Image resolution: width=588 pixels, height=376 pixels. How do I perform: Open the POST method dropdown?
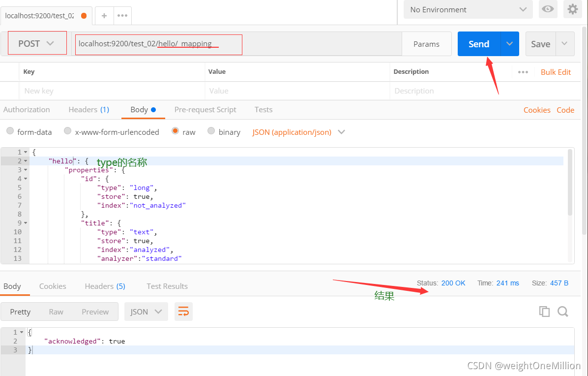pos(37,43)
